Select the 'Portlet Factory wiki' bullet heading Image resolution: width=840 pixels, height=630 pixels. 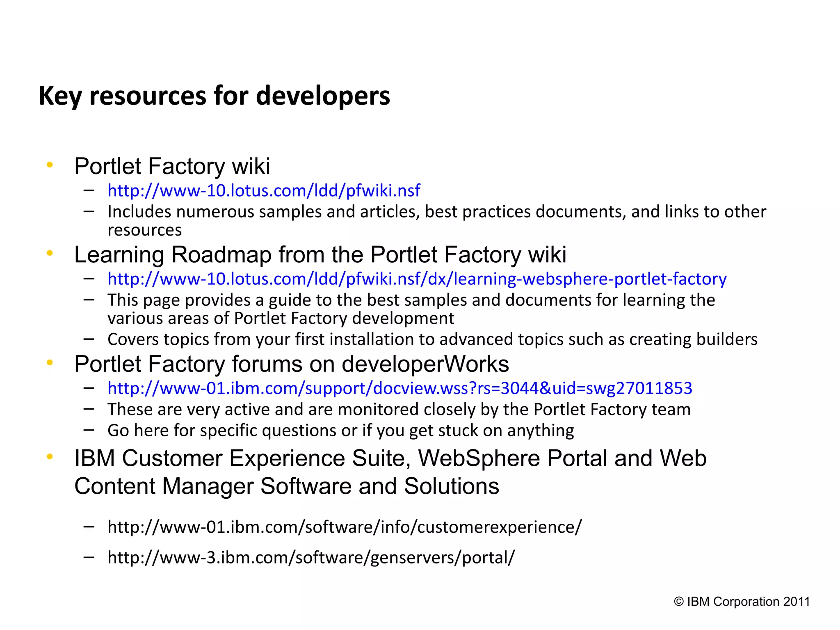pyautogui.click(x=172, y=166)
